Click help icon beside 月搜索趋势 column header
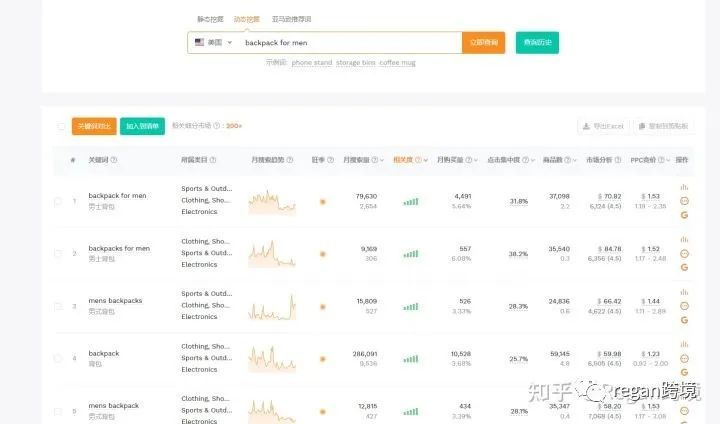720x424 pixels. click(x=290, y=160)
